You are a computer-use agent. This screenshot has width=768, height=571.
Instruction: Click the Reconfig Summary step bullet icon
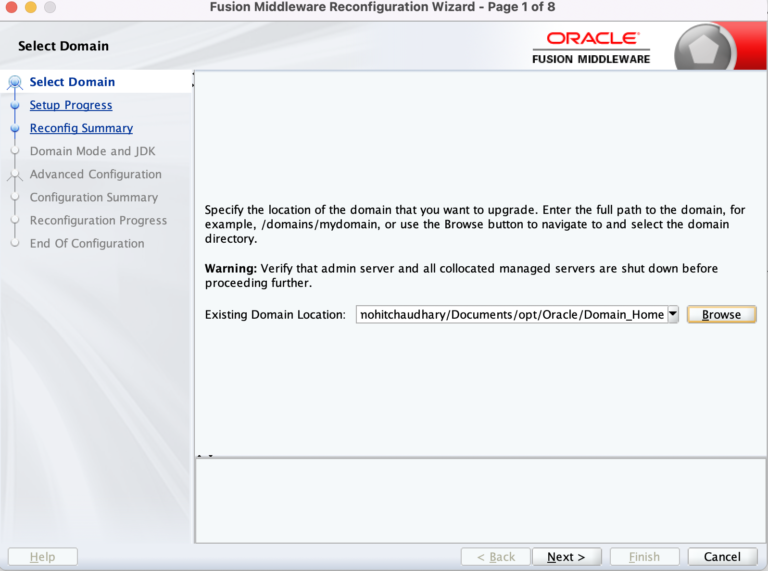[x=15, y=128]
